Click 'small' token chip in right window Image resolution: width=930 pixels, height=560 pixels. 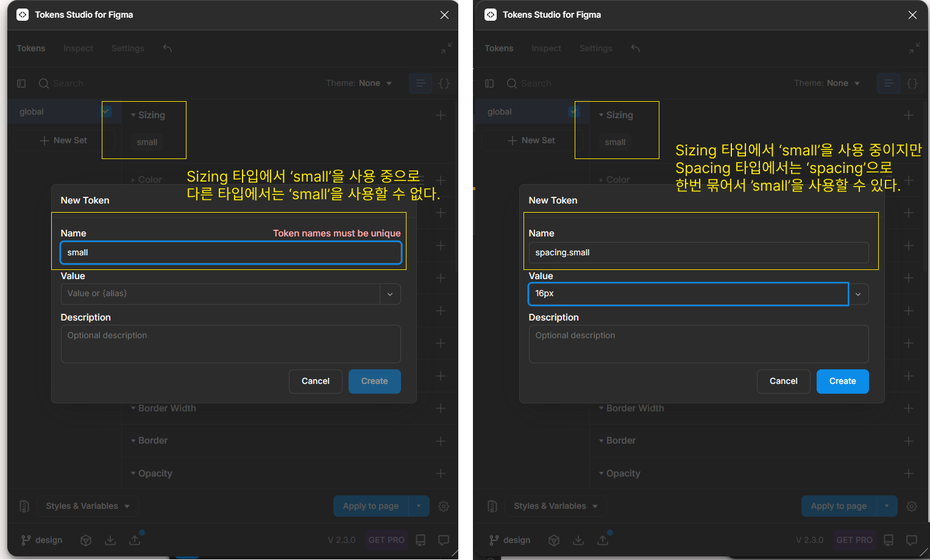pos(615,143)
